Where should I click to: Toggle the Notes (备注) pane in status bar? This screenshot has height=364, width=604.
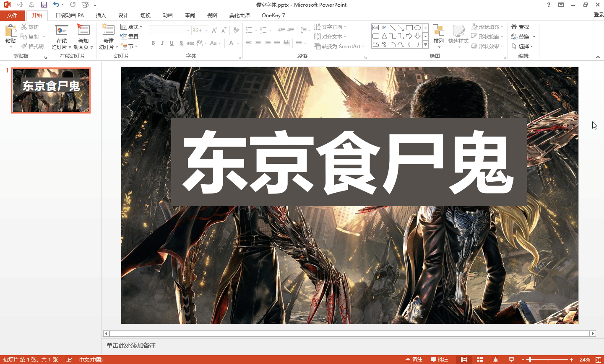414,360
